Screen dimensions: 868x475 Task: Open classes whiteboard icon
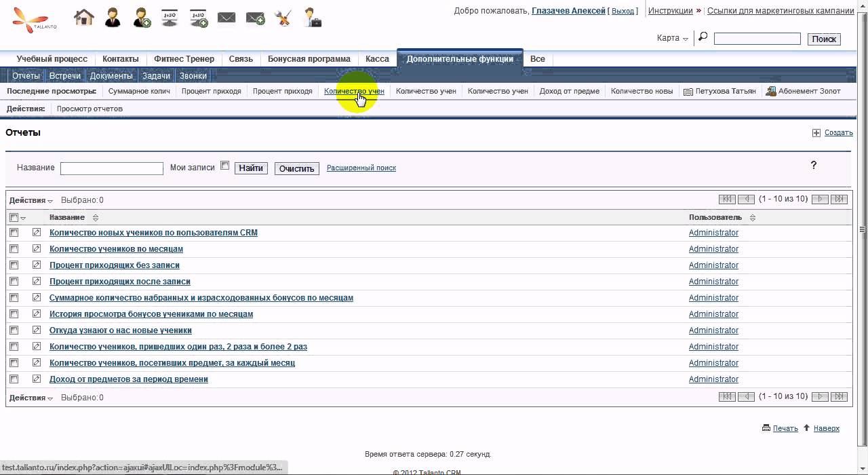[170, 18]
